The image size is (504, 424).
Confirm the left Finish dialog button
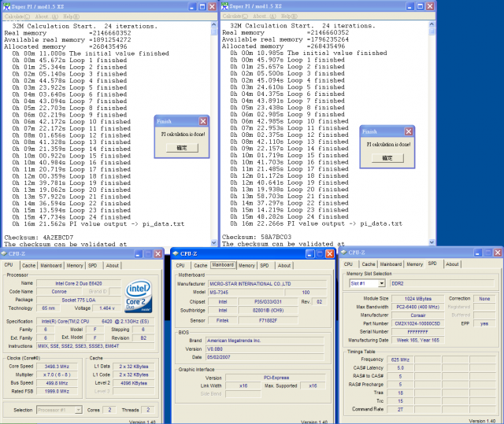(x=182, y=148)
